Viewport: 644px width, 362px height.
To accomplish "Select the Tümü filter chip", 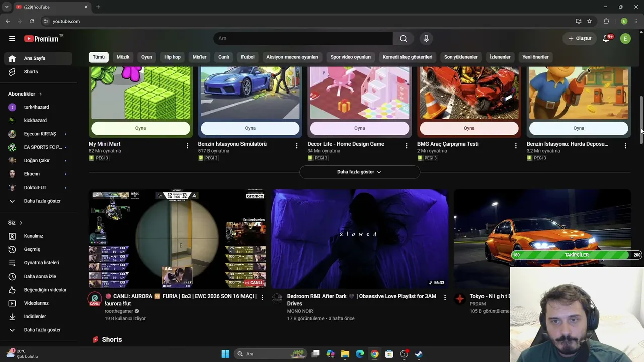I will point(99,57).
